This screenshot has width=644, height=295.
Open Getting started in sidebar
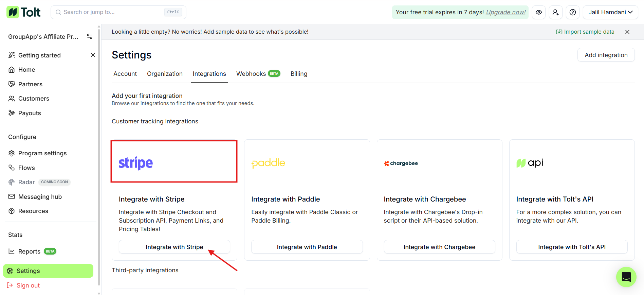point(39,55)
